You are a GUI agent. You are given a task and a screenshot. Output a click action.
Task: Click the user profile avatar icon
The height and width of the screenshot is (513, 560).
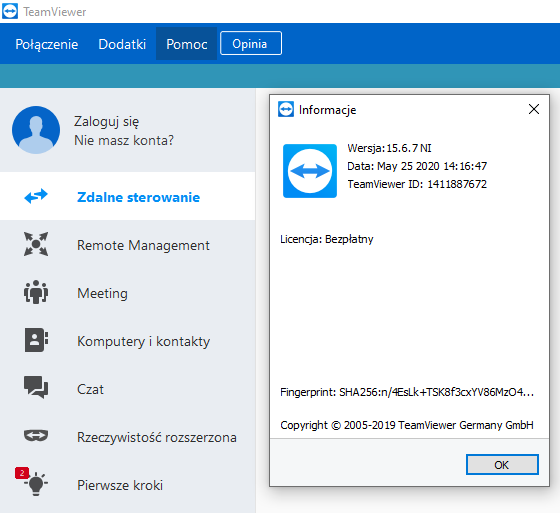(x=36, y=130)
